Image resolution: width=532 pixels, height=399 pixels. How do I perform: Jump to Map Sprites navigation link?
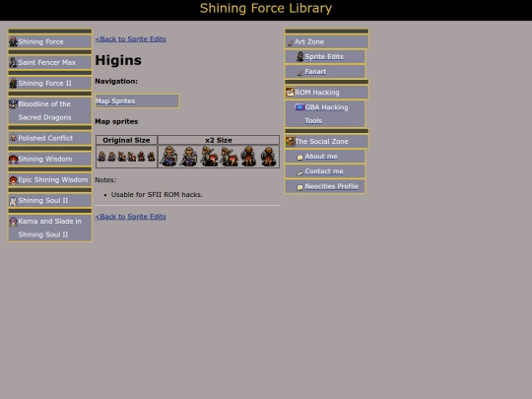click(115, 101)
